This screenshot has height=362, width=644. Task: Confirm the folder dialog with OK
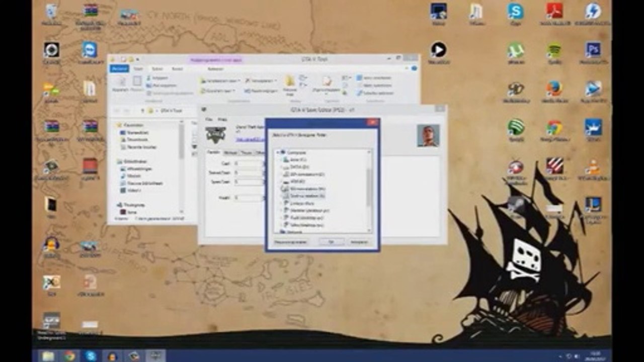point(332,242)
